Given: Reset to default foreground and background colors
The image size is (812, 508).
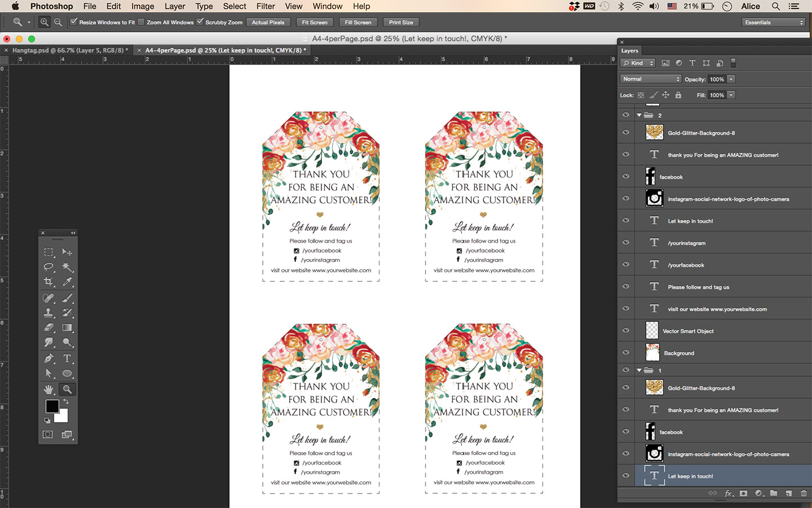Looking at the screenshot, I should [47, 421].
